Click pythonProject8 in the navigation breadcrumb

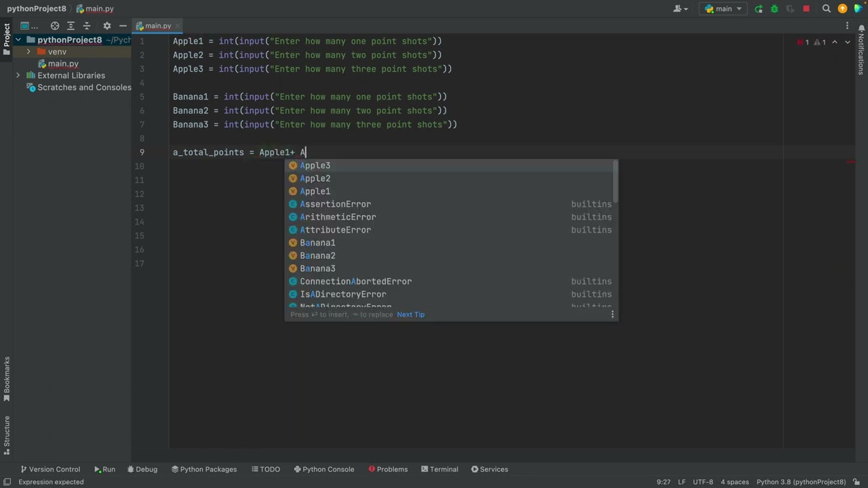(x=37, y=9)
